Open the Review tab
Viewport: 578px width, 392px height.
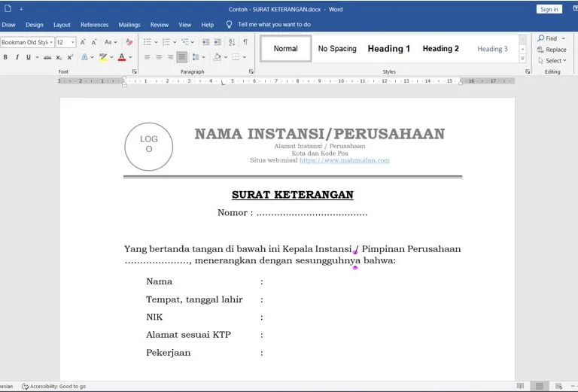[160, 25]
